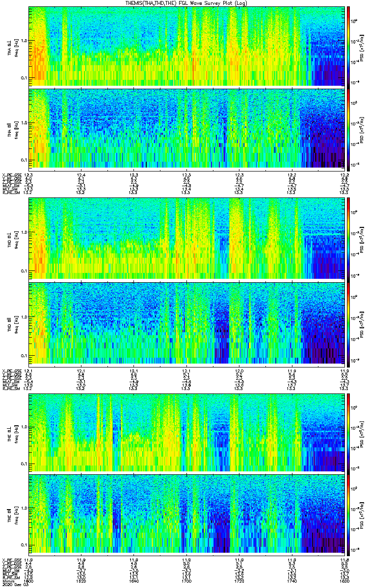Click the 1640 time tick label
Image resolution: width=368 pixels, height=588 pixels.
coord(133,581)
